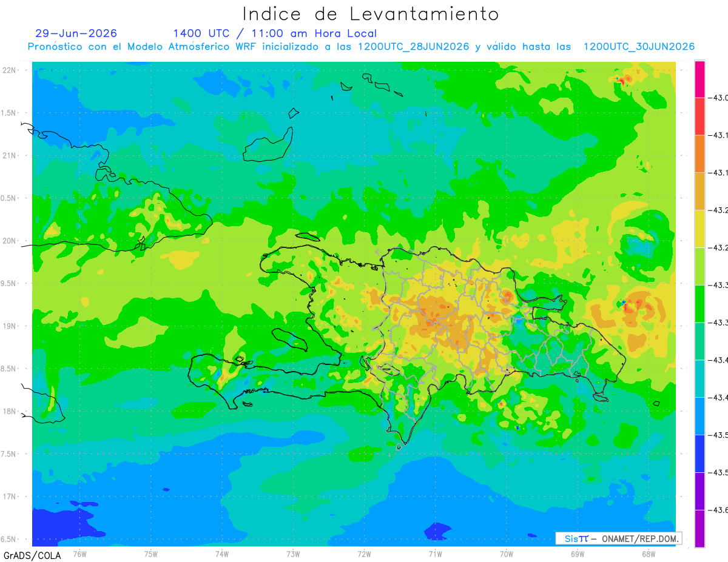Click the 74W longitude label

pos(222,554)
